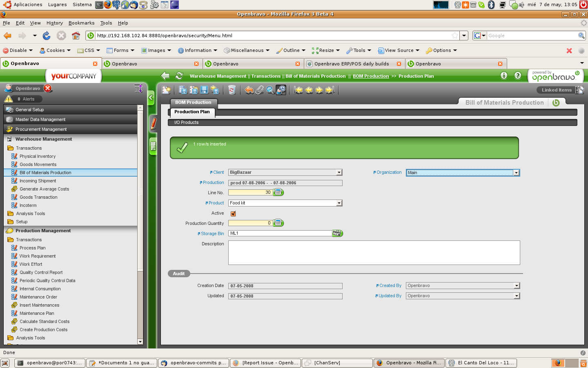Click the Save Record floppy disk icon
The image size is (588, 368).
tap(204, 90)
